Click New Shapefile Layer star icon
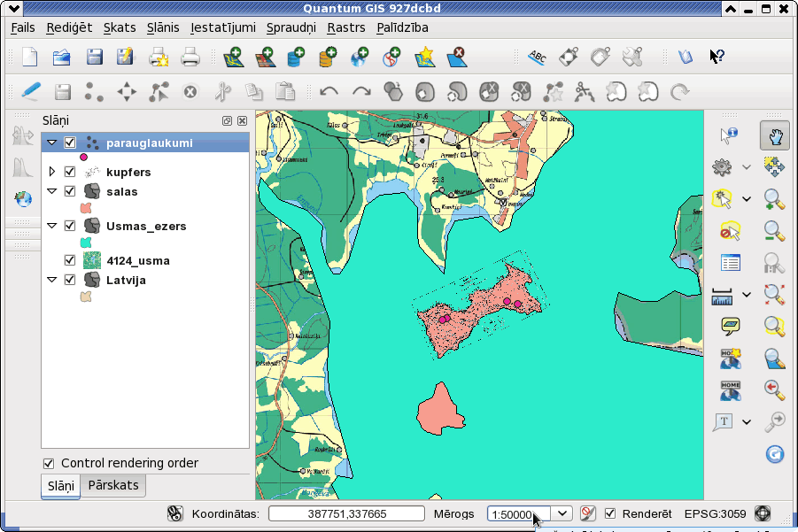The width and height of the screenshot is (798, 532). pos(424,57)
